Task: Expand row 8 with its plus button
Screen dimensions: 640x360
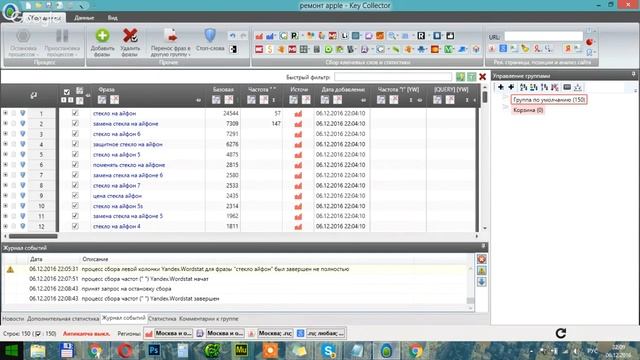Action: (x=6, y=185)
